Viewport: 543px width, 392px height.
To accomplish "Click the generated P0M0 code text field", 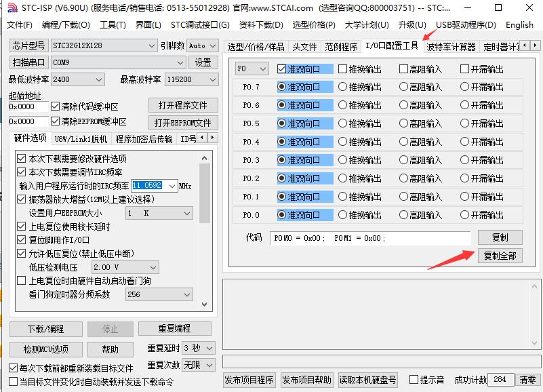I will tap(370, 238).
